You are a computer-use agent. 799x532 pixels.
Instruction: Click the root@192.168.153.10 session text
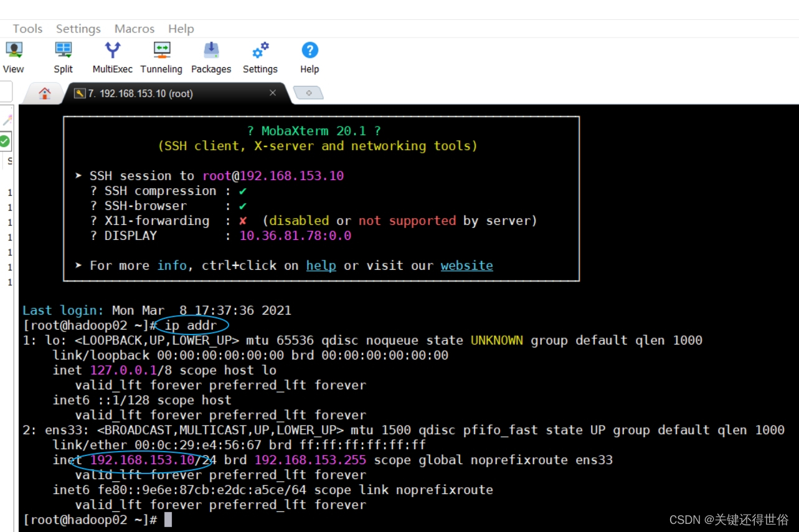pos(273,176)
